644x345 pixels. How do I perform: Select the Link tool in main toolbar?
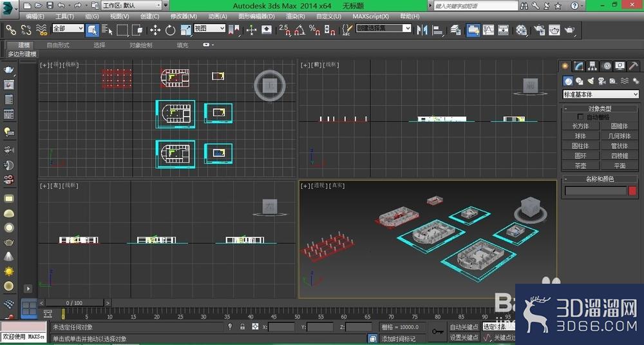tap(10, 30)
